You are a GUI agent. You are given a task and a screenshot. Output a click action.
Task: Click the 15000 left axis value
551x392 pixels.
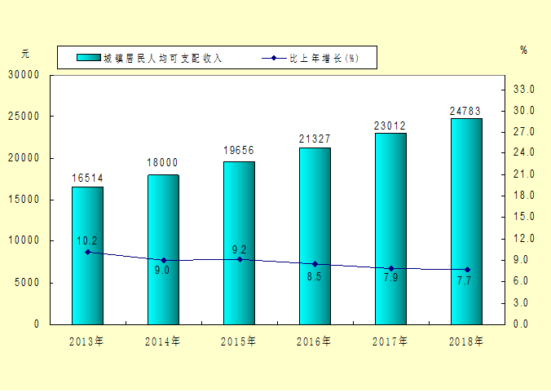(24, 200)
